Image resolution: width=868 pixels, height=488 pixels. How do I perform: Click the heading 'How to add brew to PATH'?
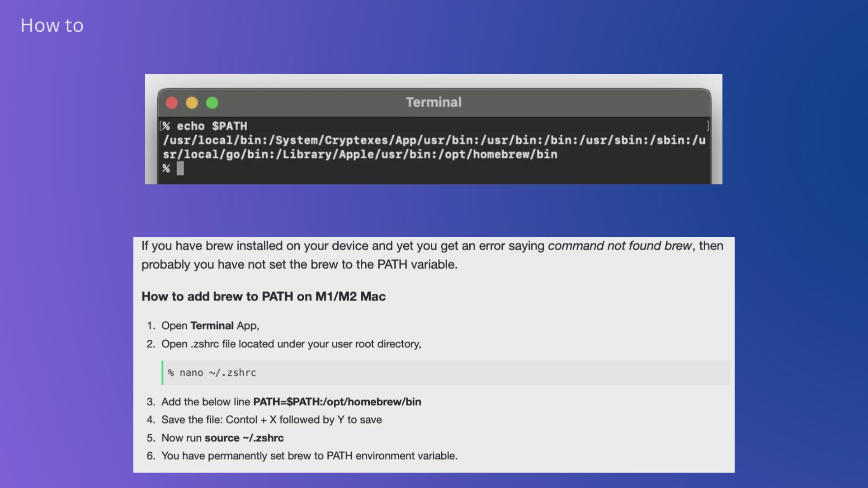[263, 296]
